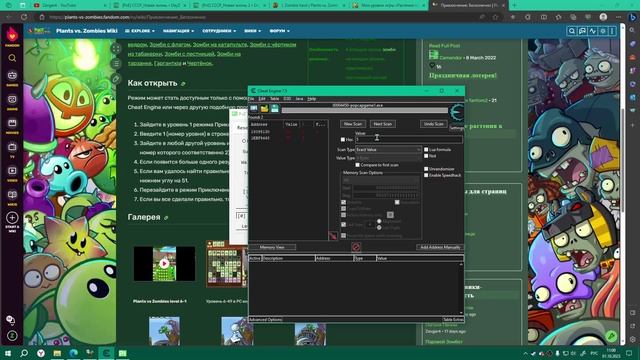This screenshot has width=640, height=360.
Task: Click the wiki header search icon
Action: (x=572, y=31)
